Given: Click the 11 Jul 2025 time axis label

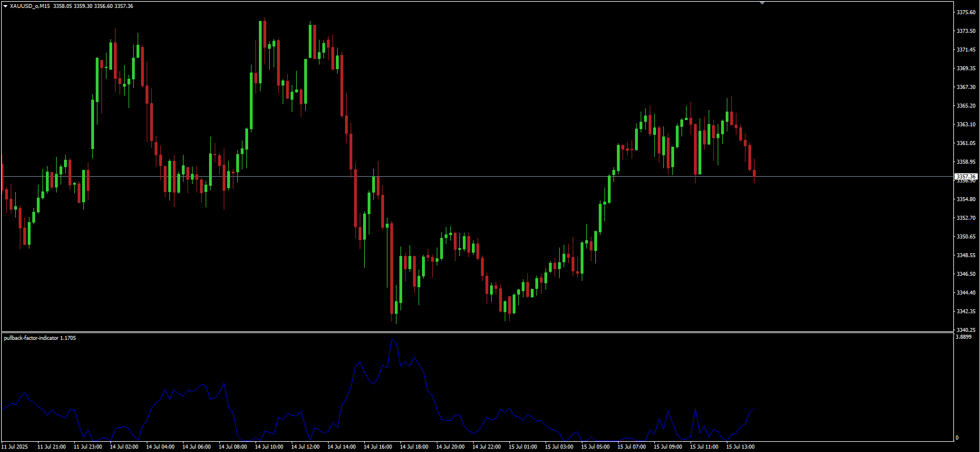Looking at the screenshot, I should tap(15, 447).
